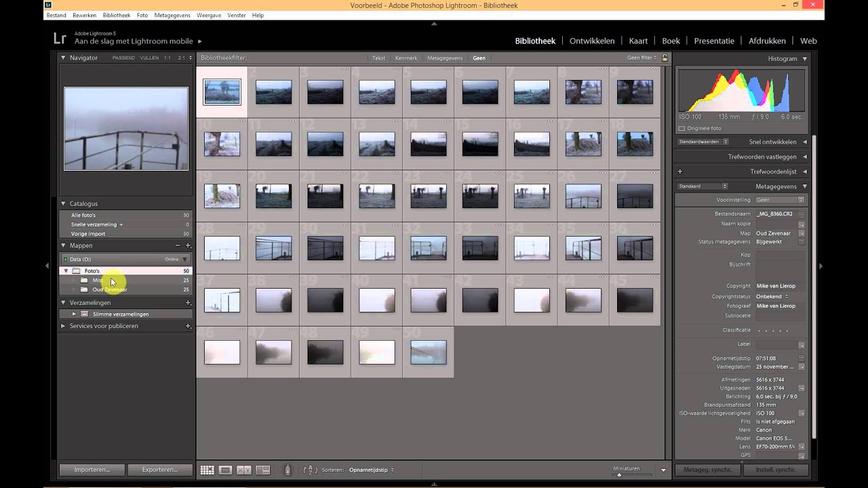Open Voorinstelling Geen dropdown
This screenshot has width=868, height=488.
(780, 200)
